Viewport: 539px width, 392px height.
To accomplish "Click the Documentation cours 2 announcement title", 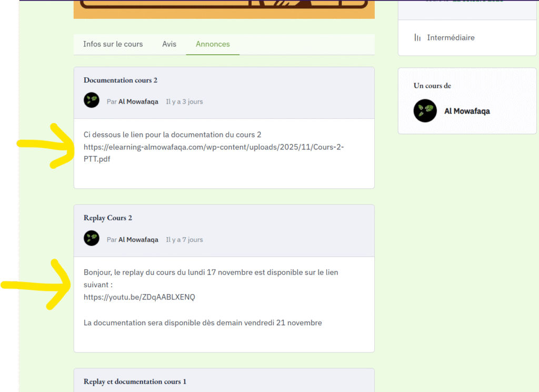I will 121,80.
